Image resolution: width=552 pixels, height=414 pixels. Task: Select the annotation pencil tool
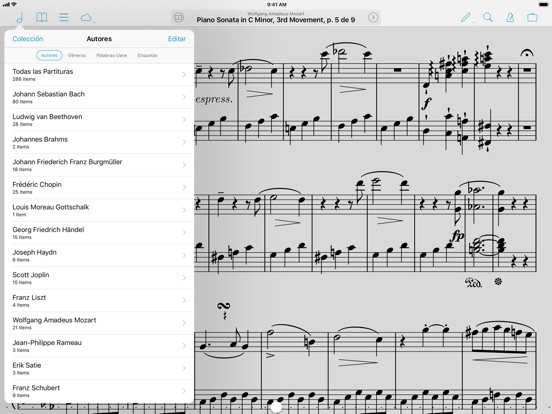point(466,17)
